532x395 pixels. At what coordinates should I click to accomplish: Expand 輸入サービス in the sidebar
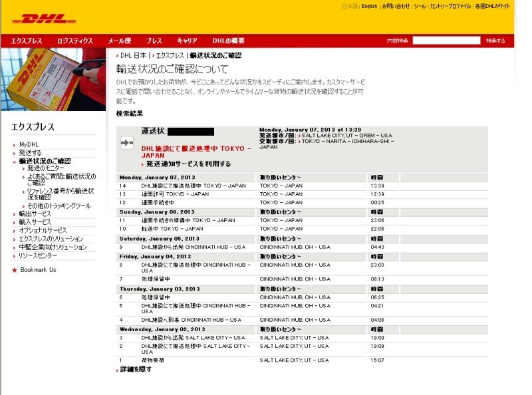(x=35, y=222)
